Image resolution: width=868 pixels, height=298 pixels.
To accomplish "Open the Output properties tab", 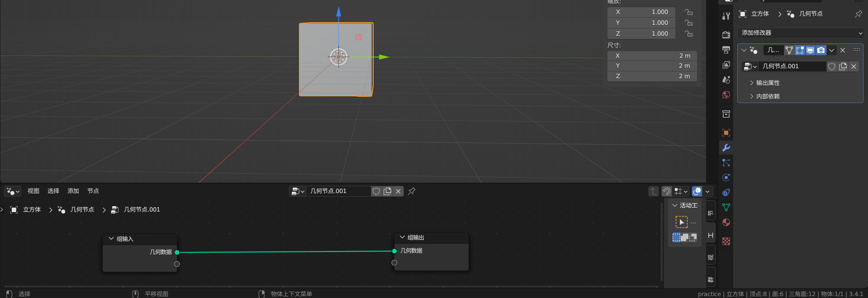I will pyautogui.click(x=726, y=50).
